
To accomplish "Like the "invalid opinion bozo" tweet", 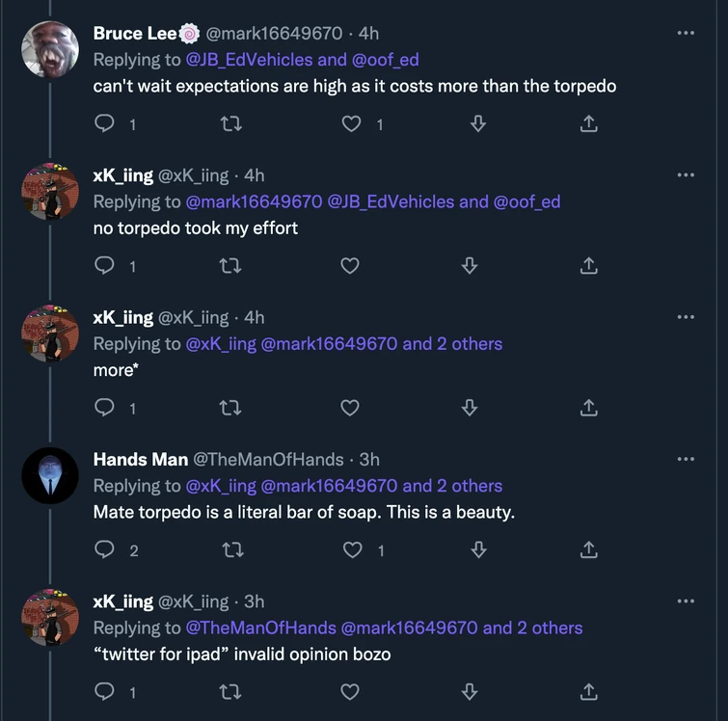I will [350, 691].
